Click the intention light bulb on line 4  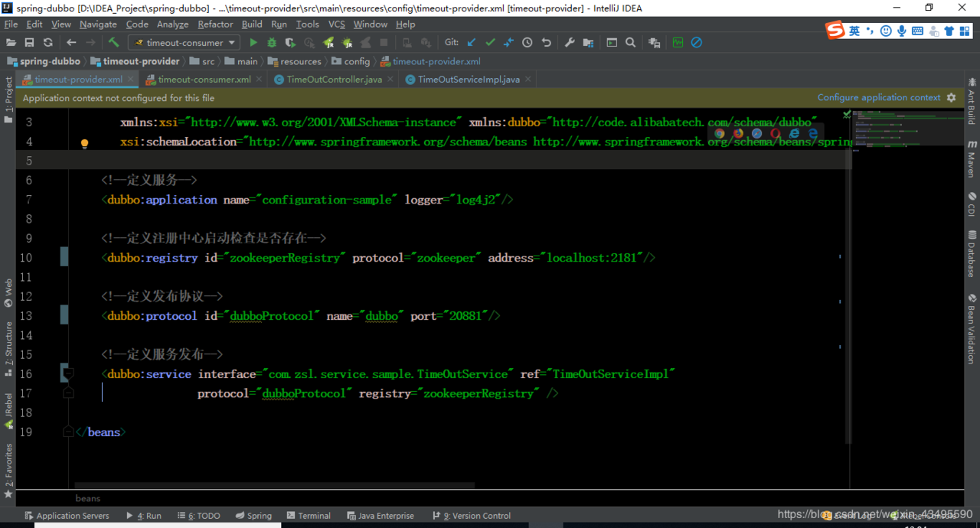tap(84, 143)
